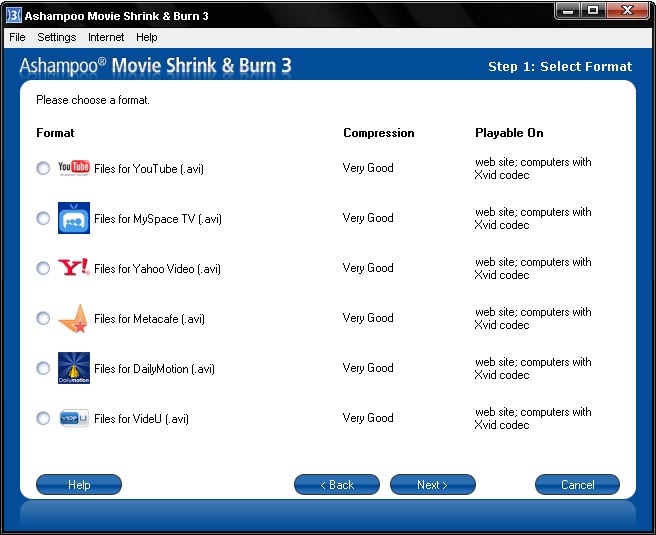Image resolution: width=656 pixels, height=535 pixels.
Task: Open the Help menu in the menu bar
Action: coord(146,37)
